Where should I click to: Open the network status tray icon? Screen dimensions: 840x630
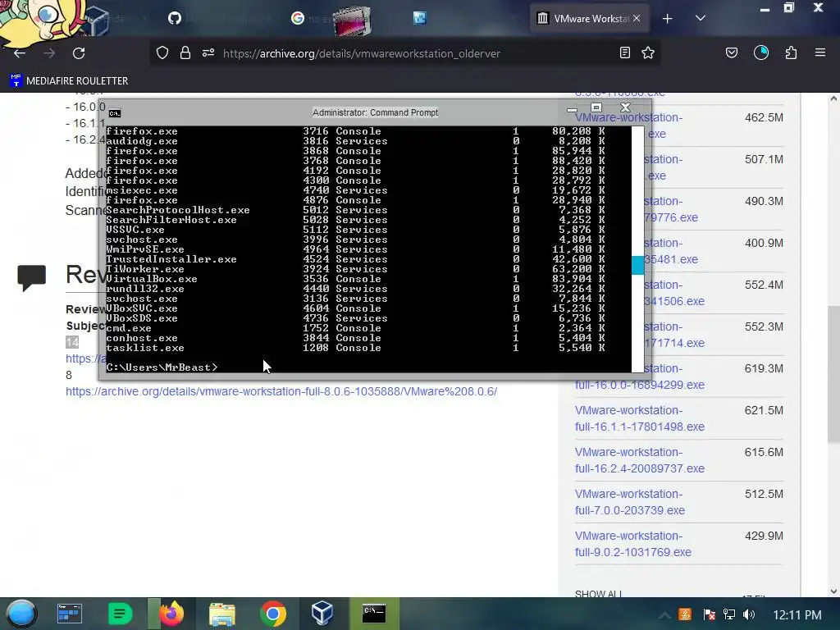(x=728, y=614)
